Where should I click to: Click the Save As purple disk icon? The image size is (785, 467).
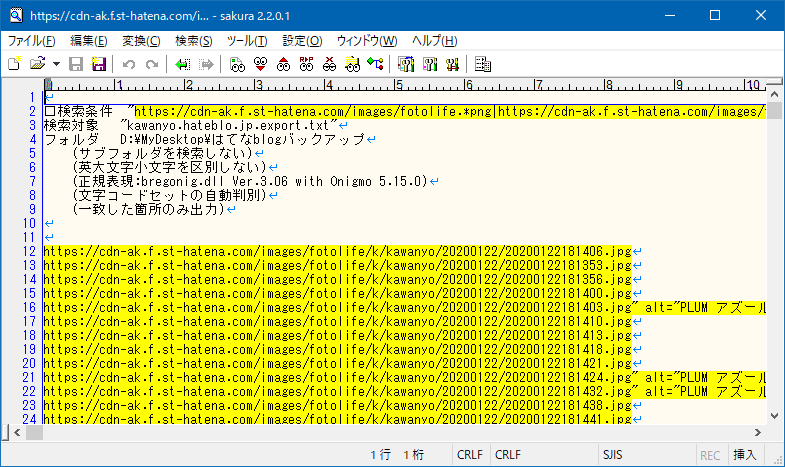tap(98, 64)
